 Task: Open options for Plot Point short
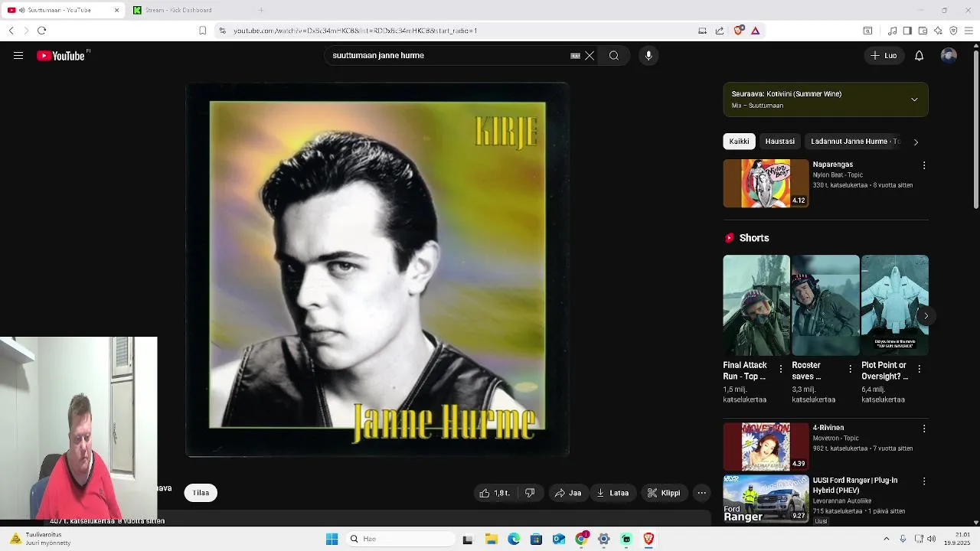point(919,369)
